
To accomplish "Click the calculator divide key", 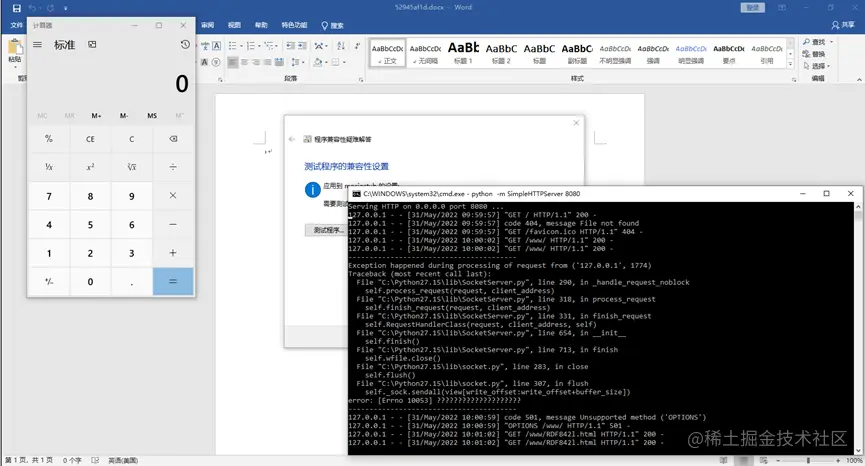I will [x=173, y=167].
